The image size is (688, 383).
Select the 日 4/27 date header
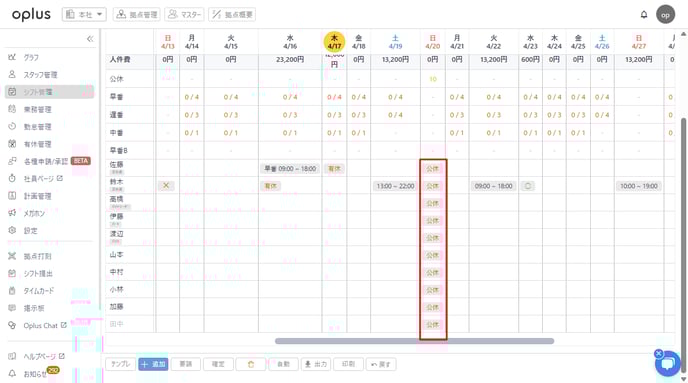point(639,42)
